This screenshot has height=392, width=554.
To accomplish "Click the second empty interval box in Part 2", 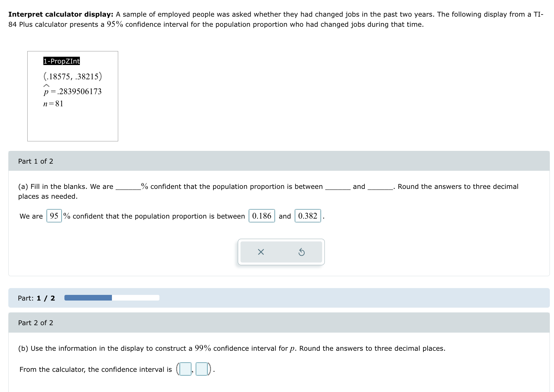I will [x=202, y=369].
